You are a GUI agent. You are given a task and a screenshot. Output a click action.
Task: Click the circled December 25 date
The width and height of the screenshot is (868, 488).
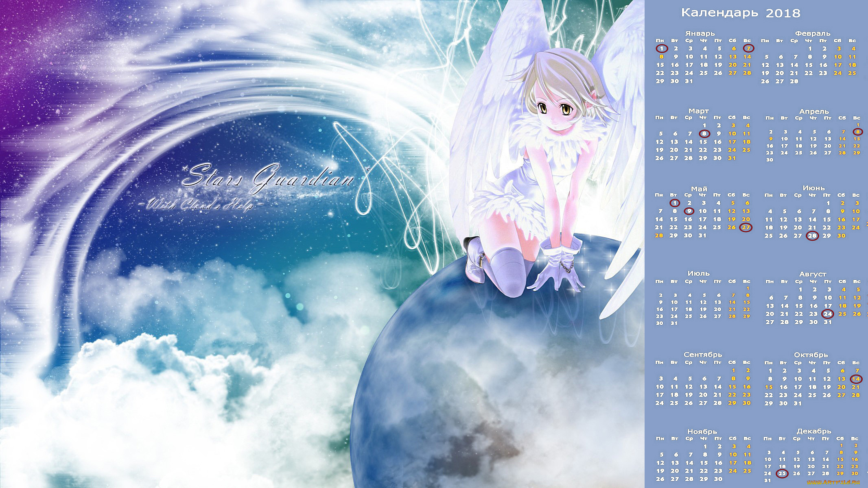click(782, 473)
